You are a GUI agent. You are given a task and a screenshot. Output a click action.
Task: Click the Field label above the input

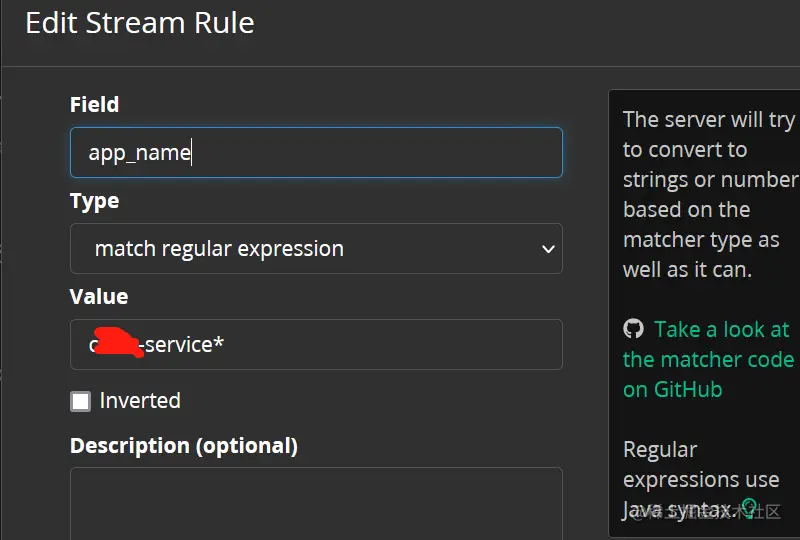pyautogui.click(x=94, y=105)
